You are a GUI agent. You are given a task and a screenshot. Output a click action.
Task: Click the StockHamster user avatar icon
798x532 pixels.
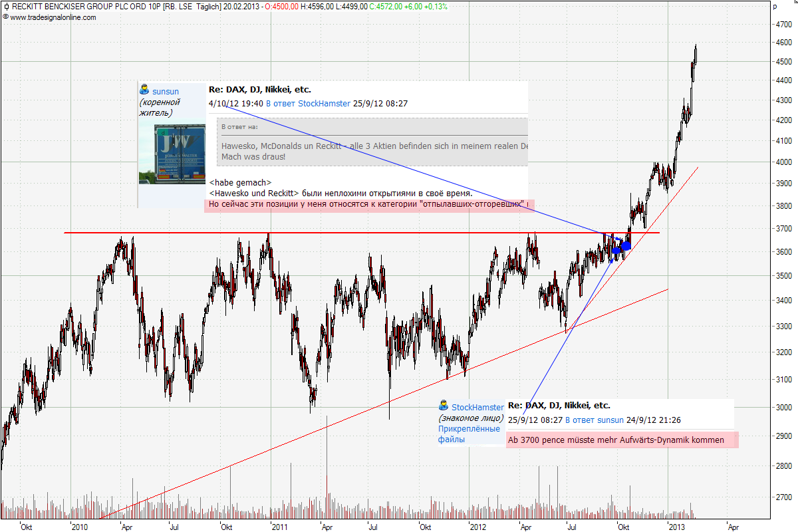pyautogui.click(x=444, y=406)
